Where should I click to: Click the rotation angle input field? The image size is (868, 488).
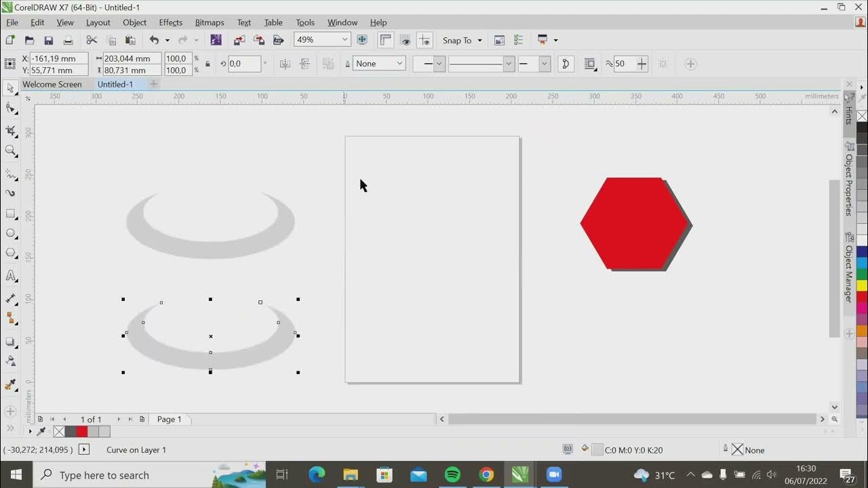(244, 64)
